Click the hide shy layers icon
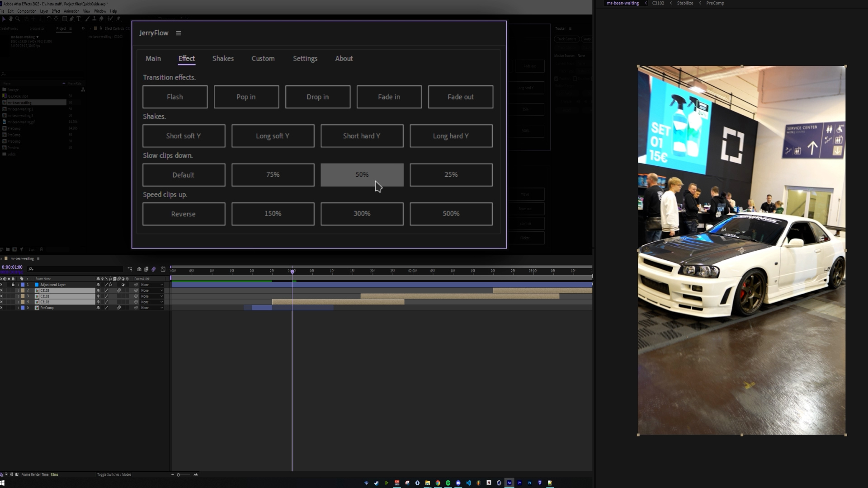The width and height of the screenshot is (868, 488). click(x=139, y=269)
